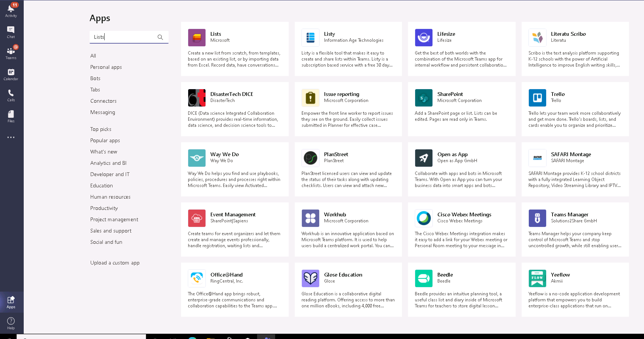Click the Open as App icon
Image resolution: width=644 pixels, height=339 pixels.
pyautogui.click(x=424, y=158)
